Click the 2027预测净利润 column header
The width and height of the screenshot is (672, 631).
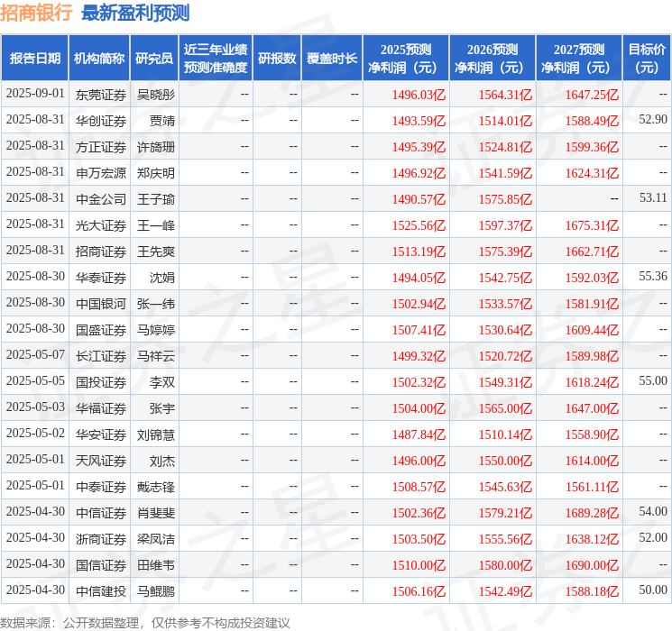[578, 59]
